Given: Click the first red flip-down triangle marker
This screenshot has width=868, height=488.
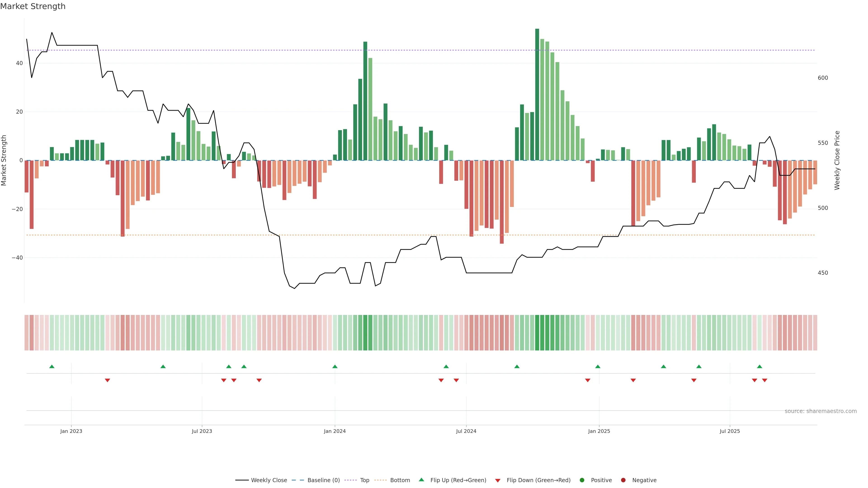Looking at the screenshot, I should [108, 380].
